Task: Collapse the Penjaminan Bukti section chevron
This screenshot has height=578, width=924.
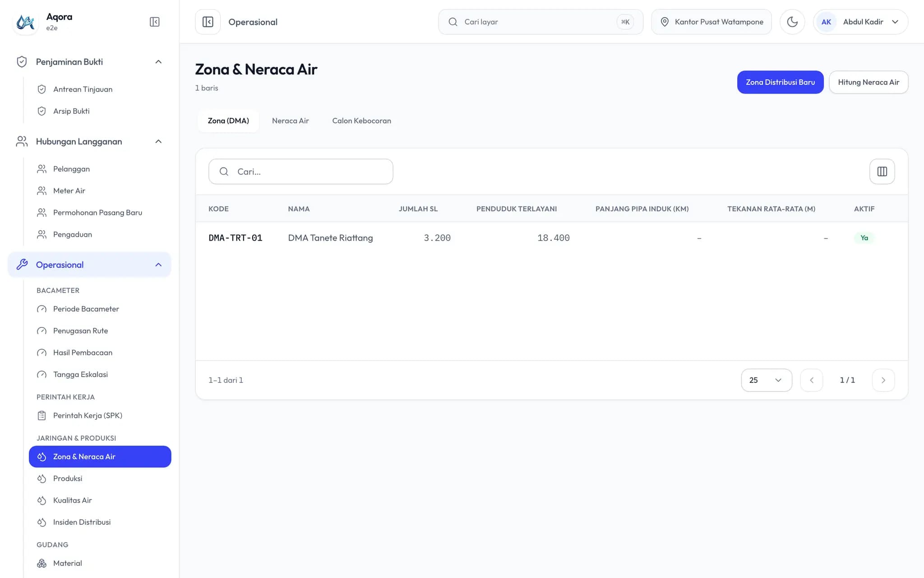Action: coord(158,62)
